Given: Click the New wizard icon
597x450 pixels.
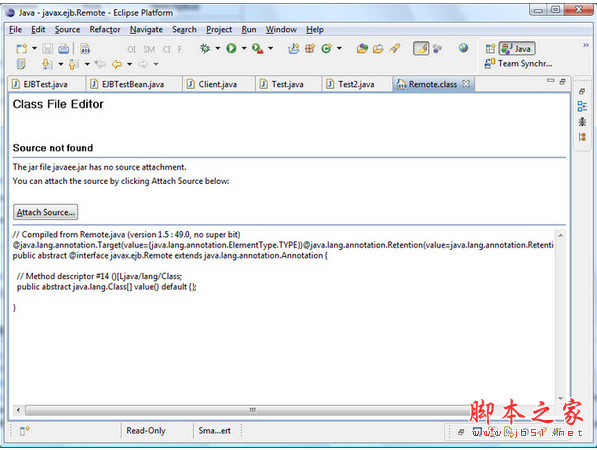Looking at the screenshot, I should pyautogui.click(x=22, y=49).
